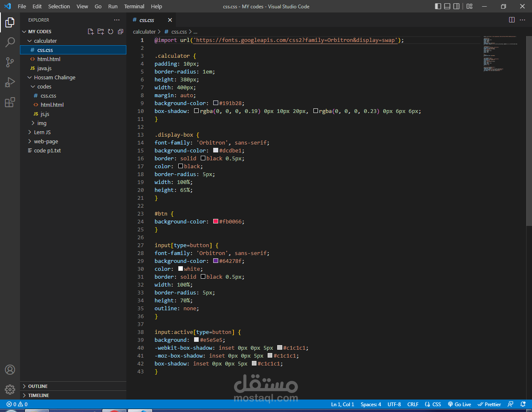Open the Help menu

pos(156,6)
